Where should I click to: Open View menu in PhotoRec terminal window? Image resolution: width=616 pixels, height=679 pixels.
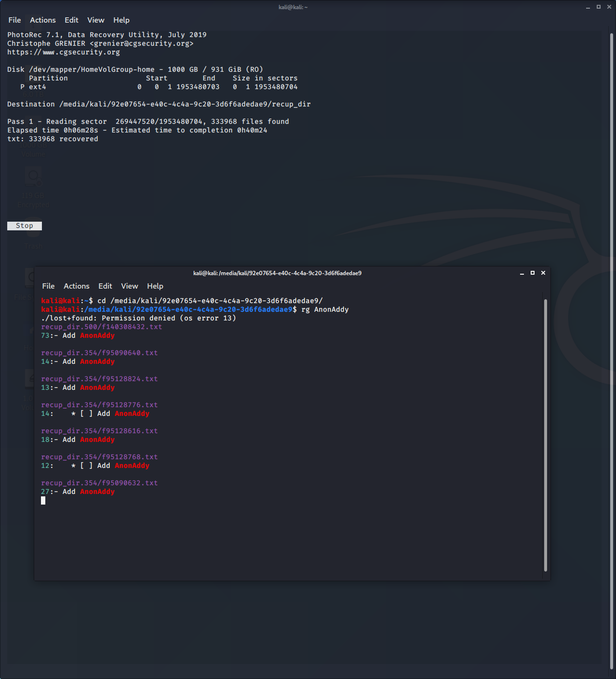[x=96, y=20]
